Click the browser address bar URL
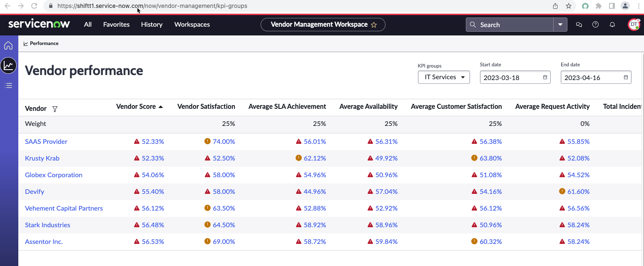 pyautogui.click(x=152, y=6)
